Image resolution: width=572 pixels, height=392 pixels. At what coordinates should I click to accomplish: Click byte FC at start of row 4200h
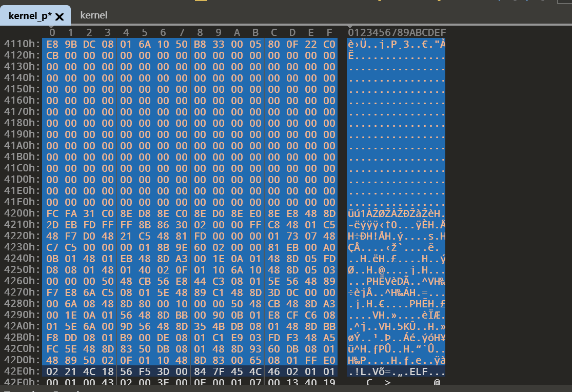[x=52, y=213]
